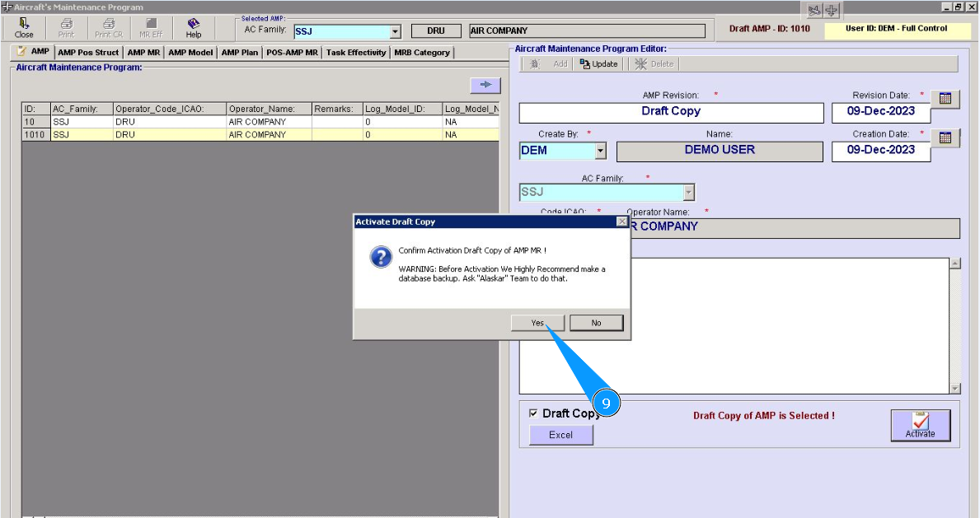The height and width of the screenshot is (518, 980).
Task: Click the remarks scrollbar down arrow
Action: click(x=955, y=388)
